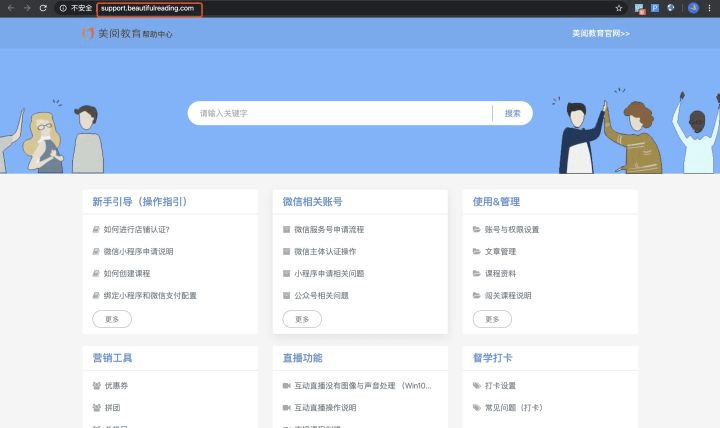Image resolution: width=720 pixels, height=428 pixels.
Task: Click the user profile avatar icon
Action: 693,8
